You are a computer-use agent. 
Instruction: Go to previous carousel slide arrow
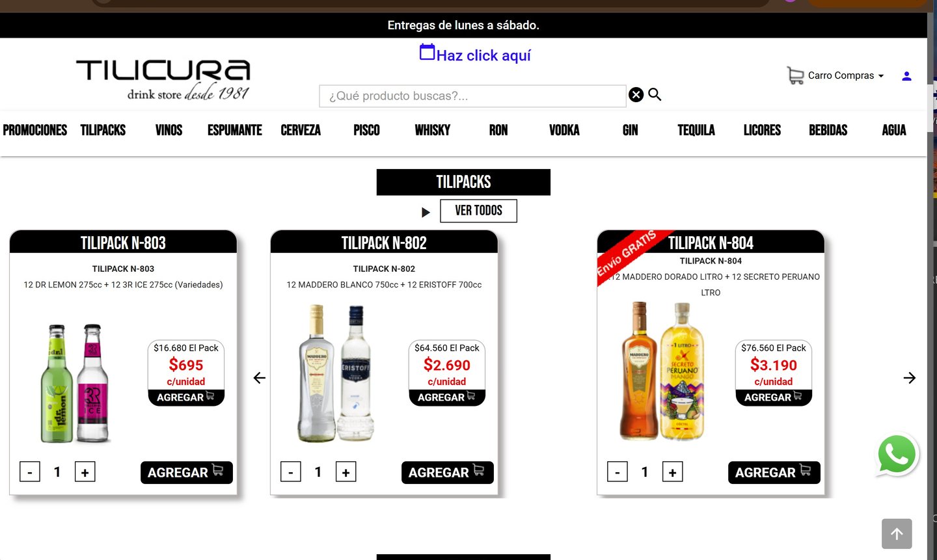(260, 378)
